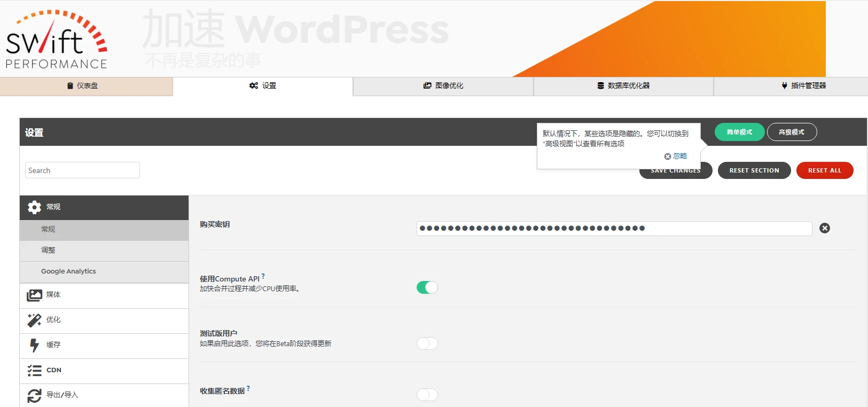Open the 数据库优化器 tab

(623, 86)
